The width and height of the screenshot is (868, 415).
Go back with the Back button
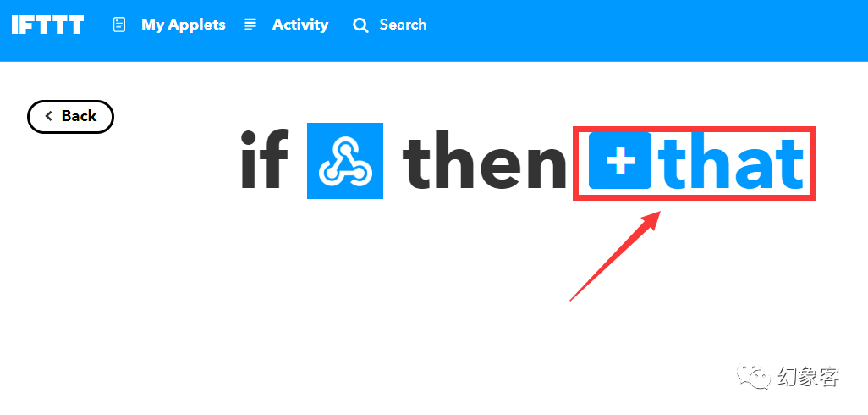click(70, 116)
